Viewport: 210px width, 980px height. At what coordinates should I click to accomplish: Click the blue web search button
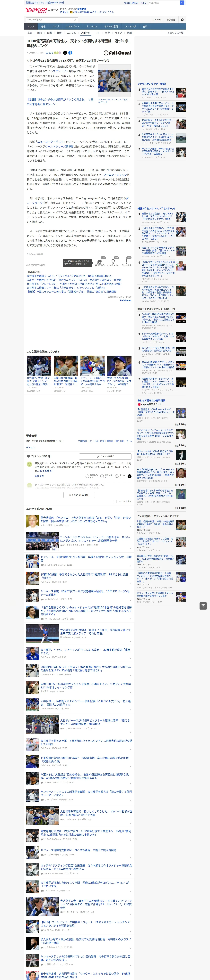pyautogui.click(x=182, y=3)
